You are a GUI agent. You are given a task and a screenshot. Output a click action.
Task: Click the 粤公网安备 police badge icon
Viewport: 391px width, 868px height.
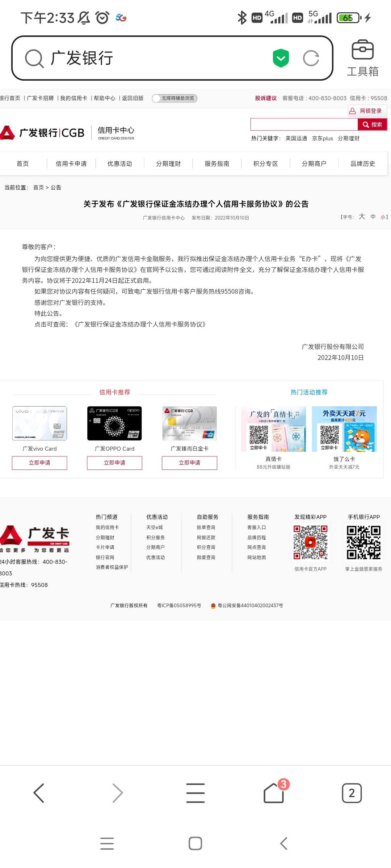pos(213,605)
